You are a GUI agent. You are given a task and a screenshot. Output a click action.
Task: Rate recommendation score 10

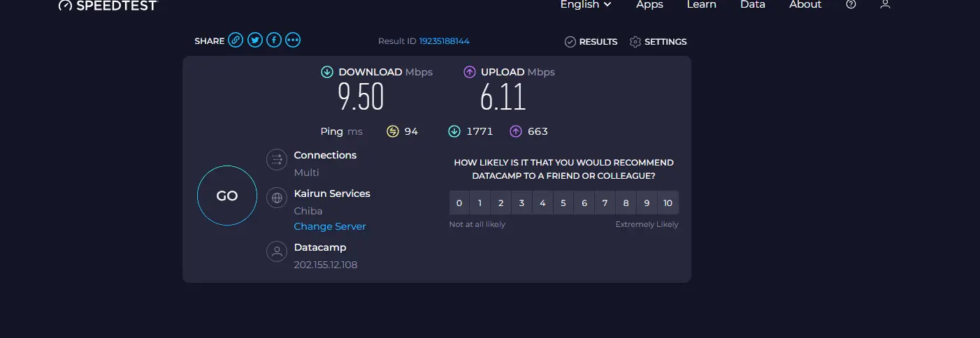point(668,203)
